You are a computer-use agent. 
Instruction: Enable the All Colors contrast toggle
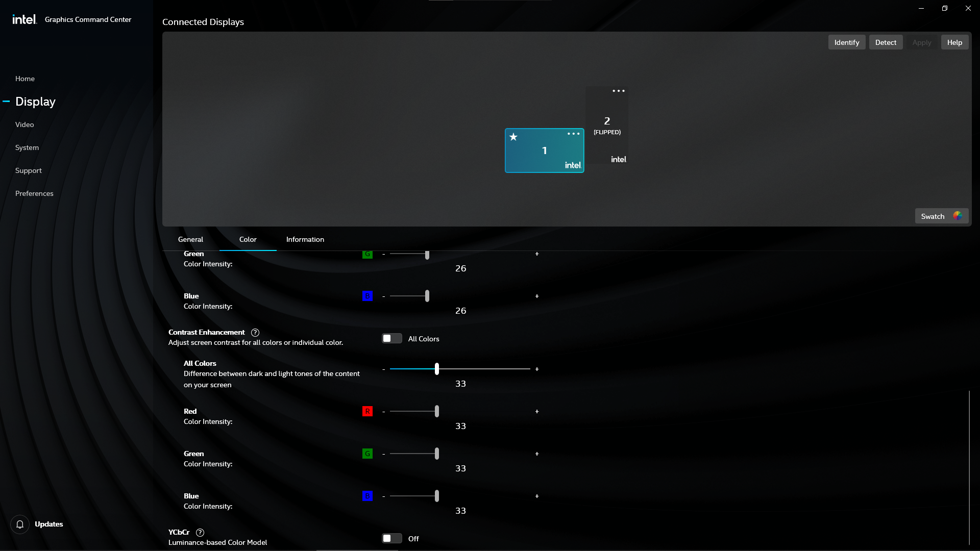click(x=391, y=338)
